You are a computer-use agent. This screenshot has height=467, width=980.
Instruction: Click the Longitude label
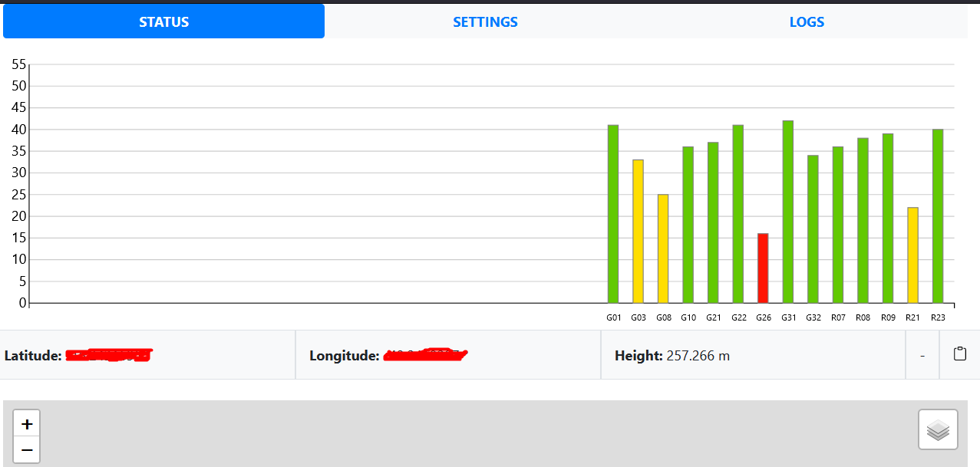point(344,355)
